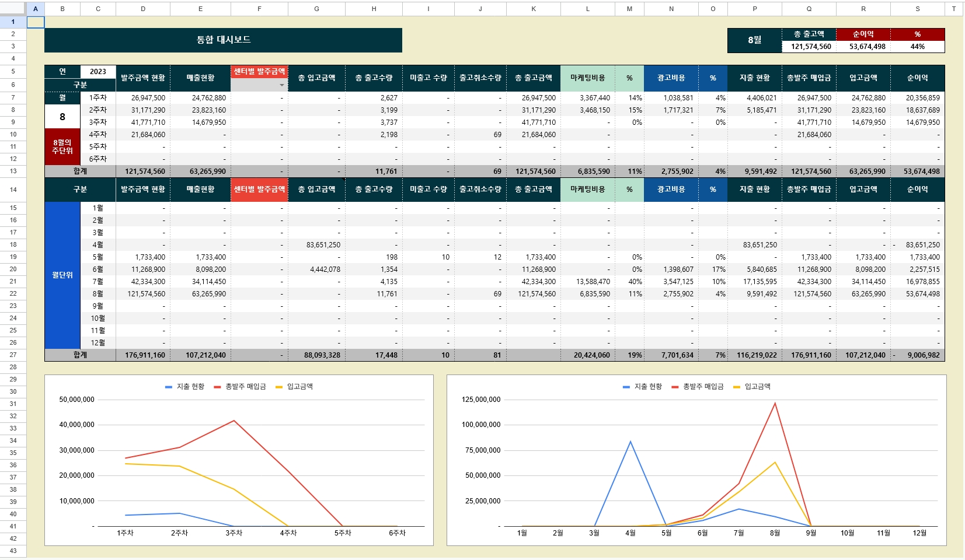Click the 통합 대시보드 title banner
The width and height of the screenshot is (965, 560).
click(223, 40)
